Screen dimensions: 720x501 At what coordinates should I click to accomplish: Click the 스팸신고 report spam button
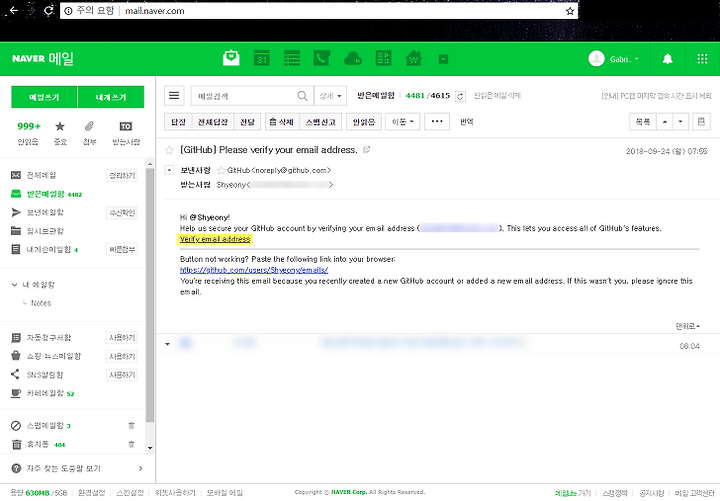(x=321, y=122)
